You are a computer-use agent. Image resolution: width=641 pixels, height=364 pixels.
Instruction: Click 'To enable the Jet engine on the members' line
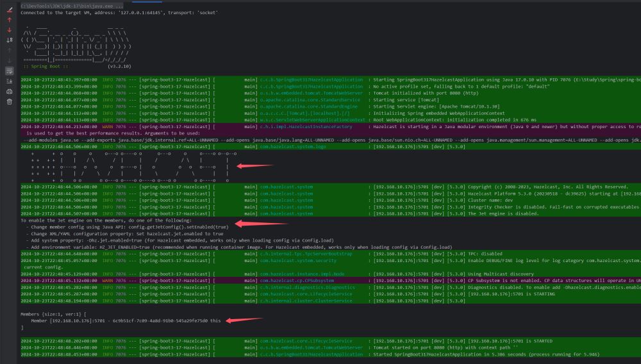pyautogui.click(x=106, y=220)
